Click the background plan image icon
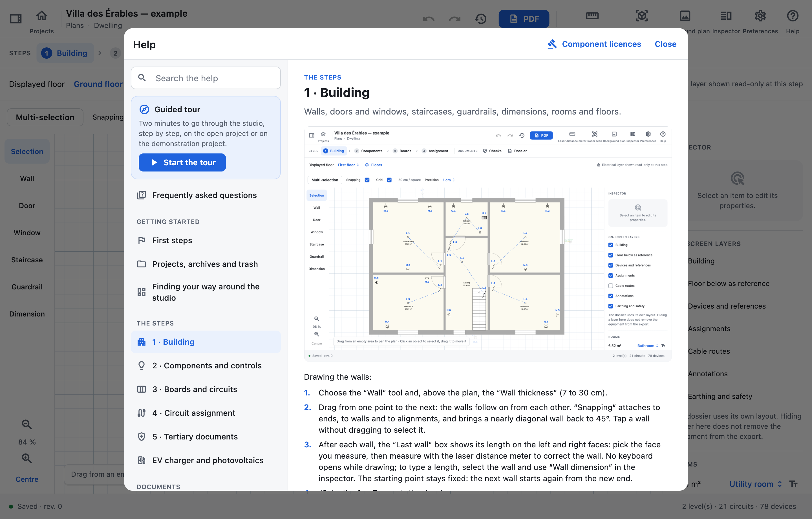 click(x=685, y=16)
